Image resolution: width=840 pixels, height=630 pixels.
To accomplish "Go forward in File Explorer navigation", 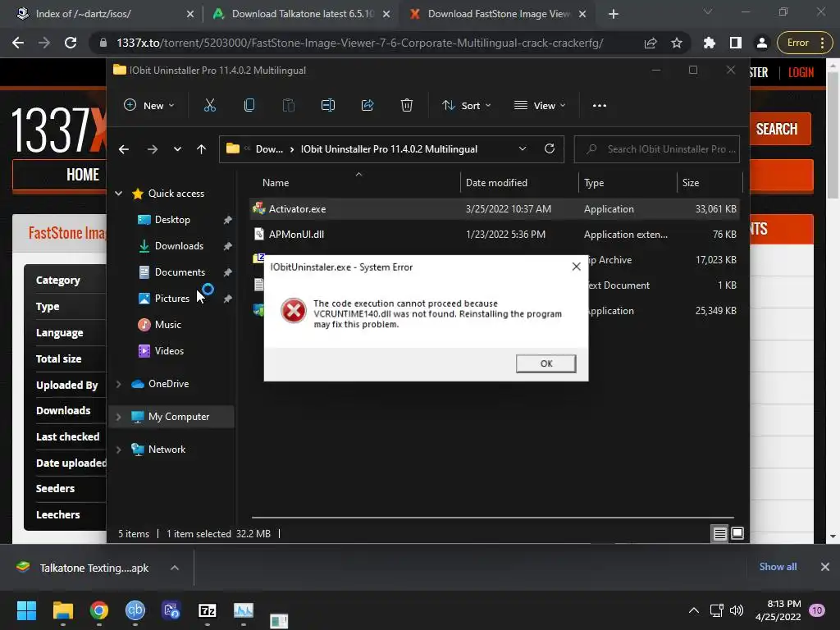I will pyautogui.click(x=153, y=149).
